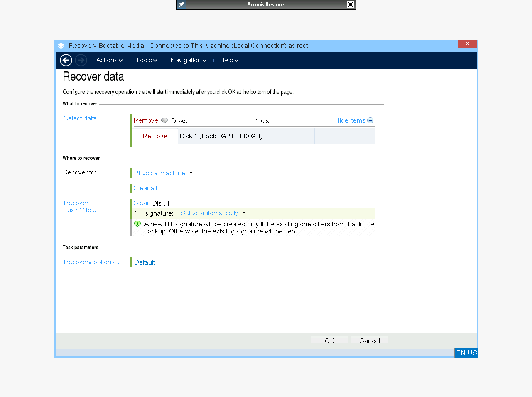532x397 pixels.
Task: Click the Recover data page heading
Action: (93, 76)
